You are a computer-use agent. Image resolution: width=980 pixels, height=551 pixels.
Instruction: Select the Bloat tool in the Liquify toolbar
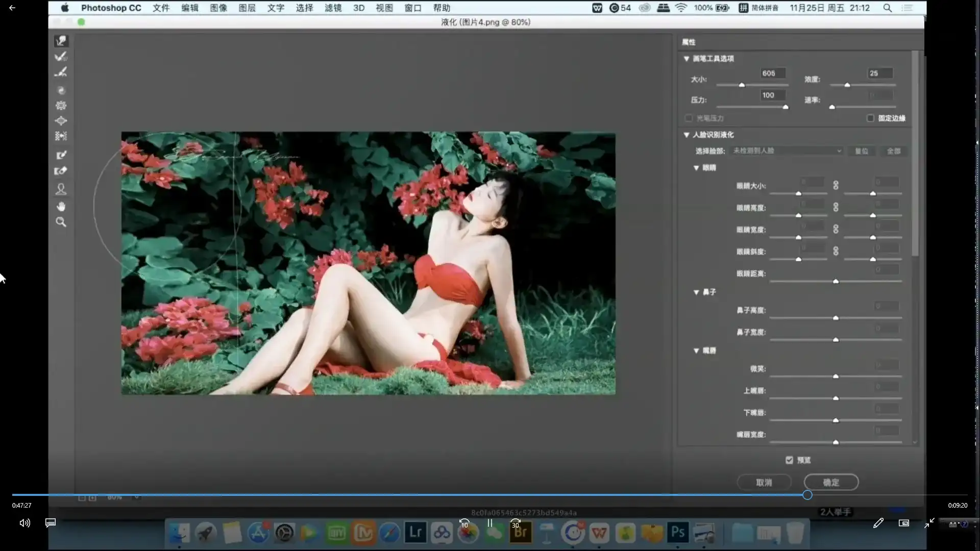tap(61, 121)
